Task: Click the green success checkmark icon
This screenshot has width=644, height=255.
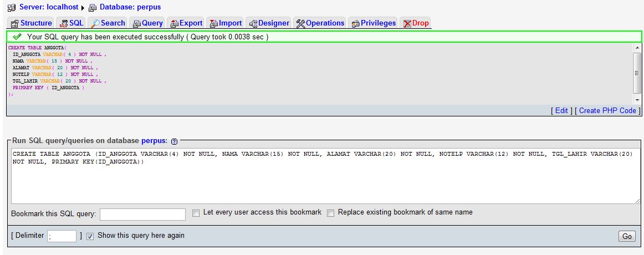Action: 17,37
